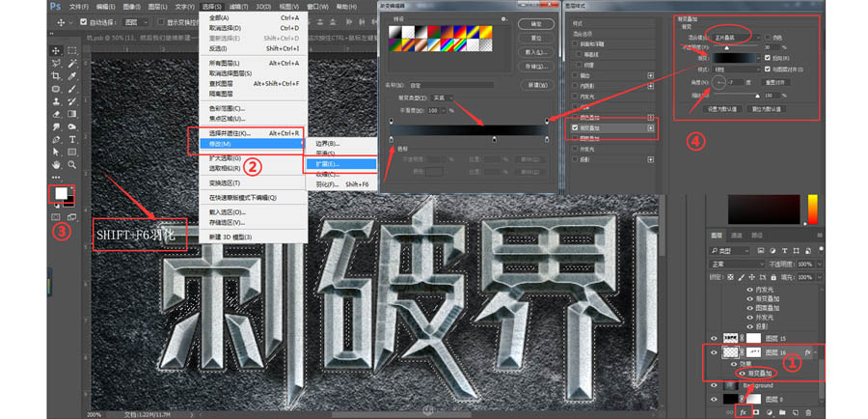Toggle the 渐变叠加 checkbox in layer styles
The height and width of the screenshot is (419, 868).
pos(576,127)
